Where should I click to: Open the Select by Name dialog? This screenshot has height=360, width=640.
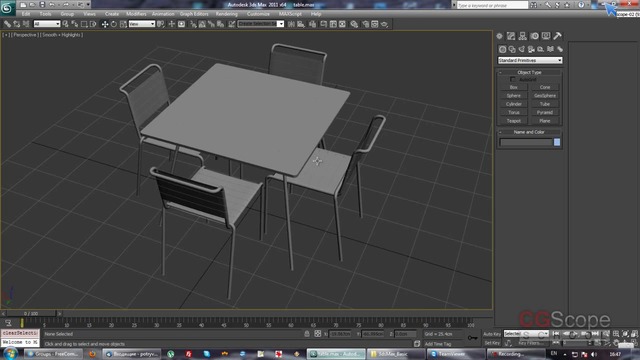coord(75,24)
